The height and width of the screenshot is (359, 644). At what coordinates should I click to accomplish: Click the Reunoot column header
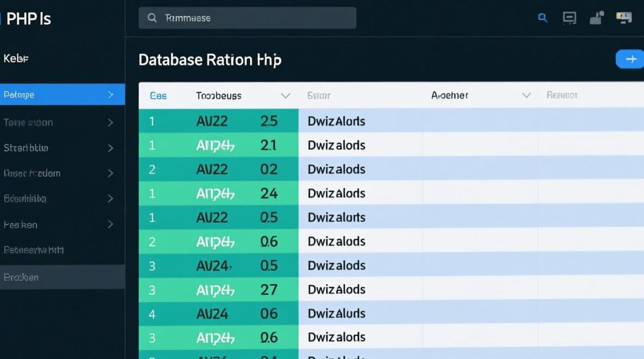(x=562, y=95)
